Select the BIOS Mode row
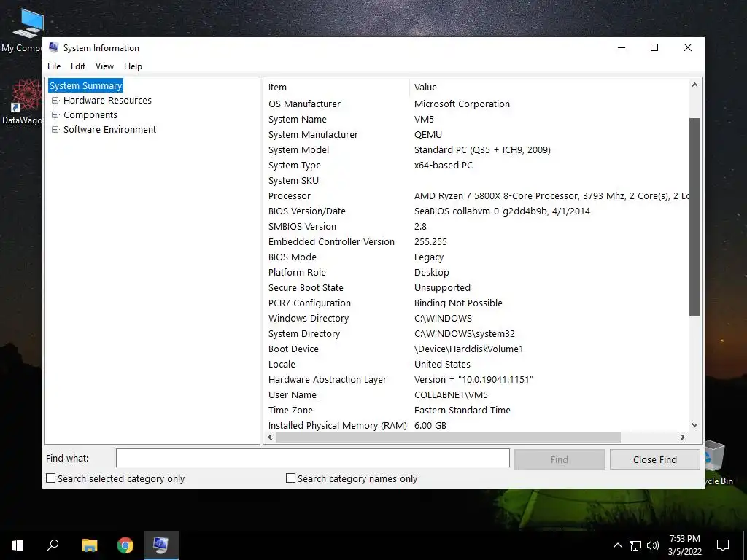 (477, 257)
